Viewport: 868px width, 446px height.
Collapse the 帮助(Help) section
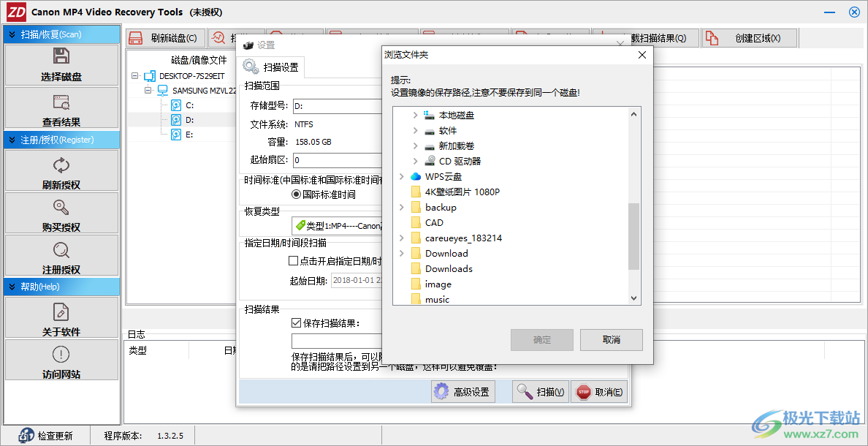[12, 287]
